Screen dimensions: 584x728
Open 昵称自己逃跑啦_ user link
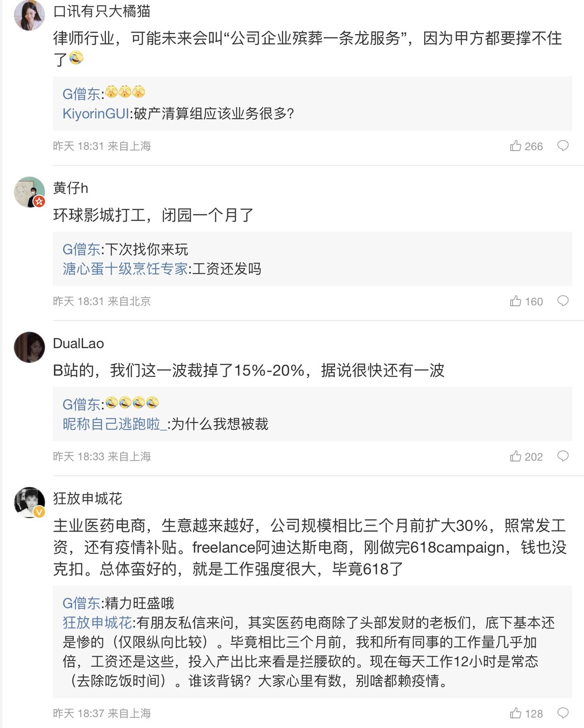[115, 424]
